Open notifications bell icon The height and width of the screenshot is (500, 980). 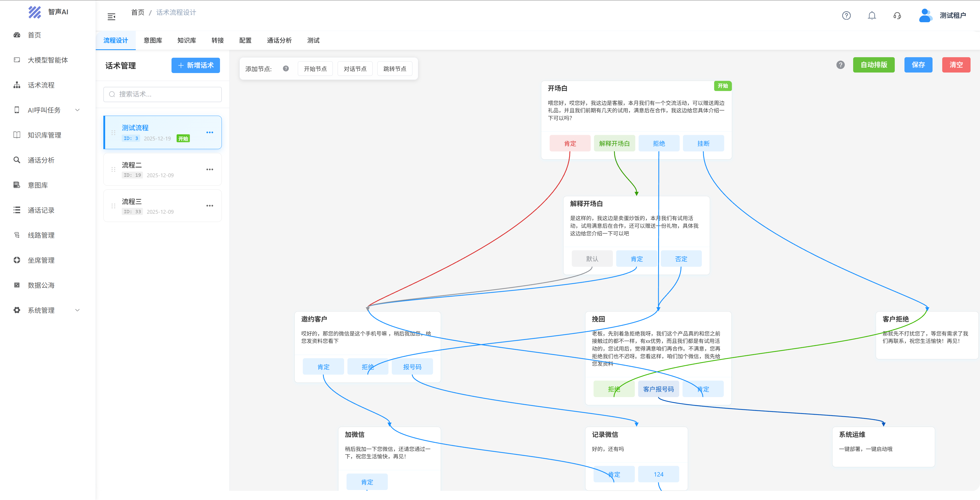[x=872, y=16]
